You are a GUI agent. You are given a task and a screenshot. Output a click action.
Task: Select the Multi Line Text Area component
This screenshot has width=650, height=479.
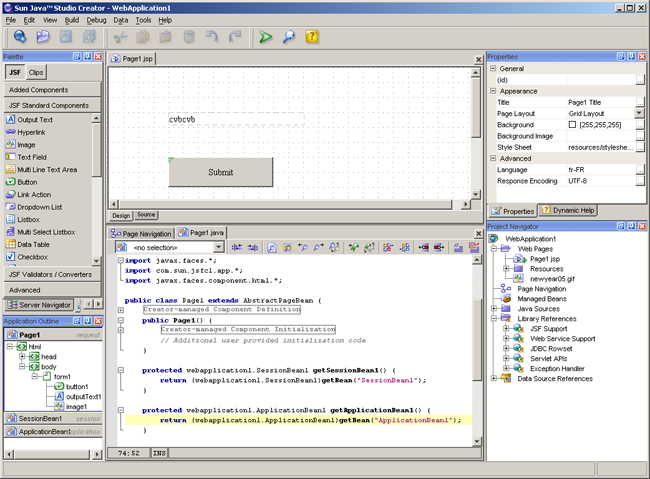click(47, 169)
